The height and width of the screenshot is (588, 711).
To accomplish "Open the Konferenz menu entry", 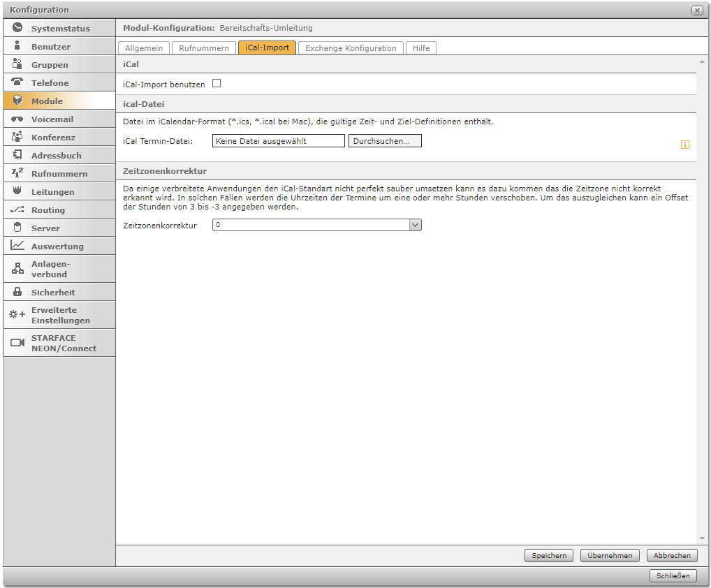I will pyautogui.click(x=53, y=138).
